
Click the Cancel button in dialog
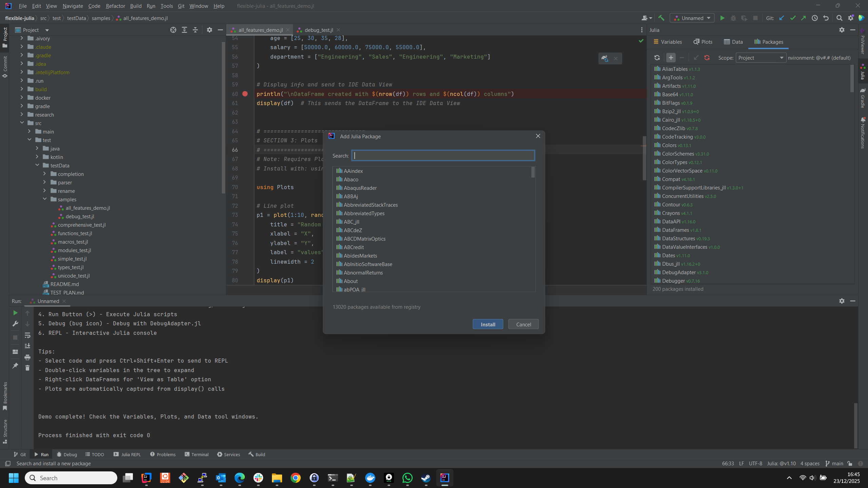523,324
